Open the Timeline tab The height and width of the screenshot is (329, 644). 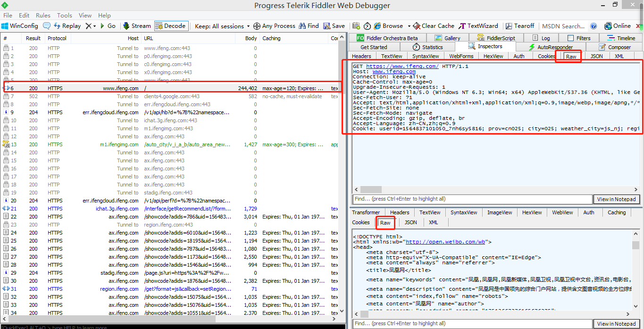(x=621, y=38)
